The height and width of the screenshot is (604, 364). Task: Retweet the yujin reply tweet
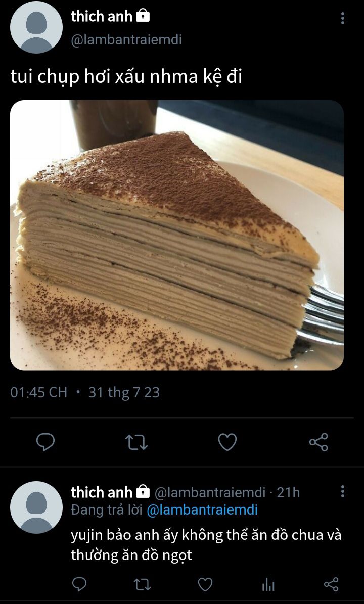pos(142,585)
